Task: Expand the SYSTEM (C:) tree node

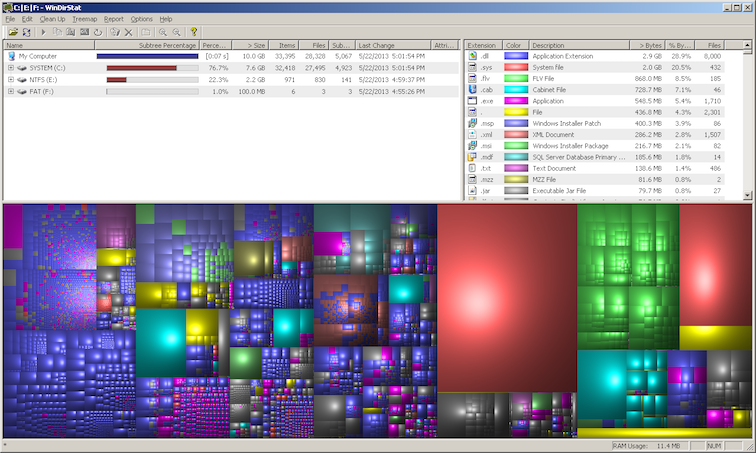Action: 11,68
